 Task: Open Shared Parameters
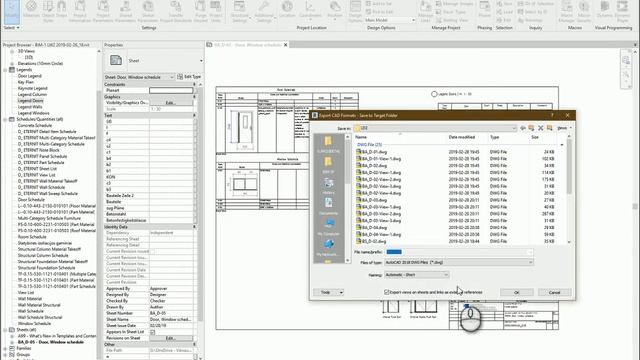(x=125, y=11)
